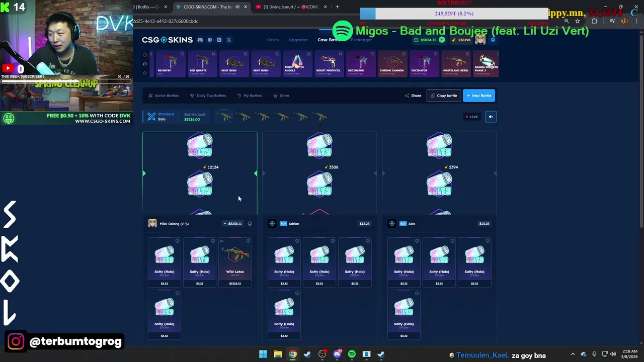Select the clock icon in the live drop sidebar

pos(145,54)
